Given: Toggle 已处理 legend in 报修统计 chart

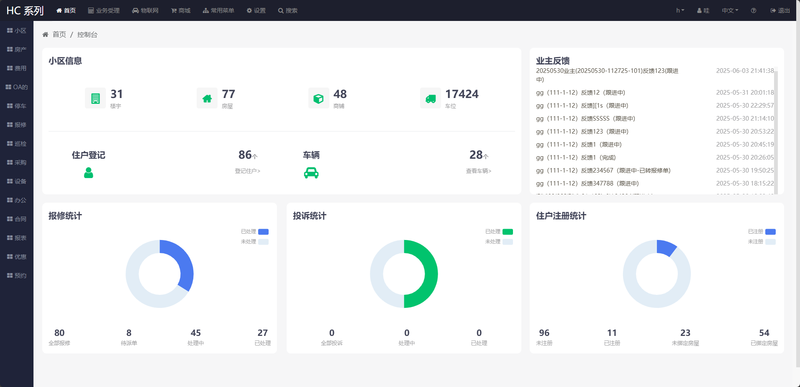Looking at the screenshot, I should [x=254, y=231].
